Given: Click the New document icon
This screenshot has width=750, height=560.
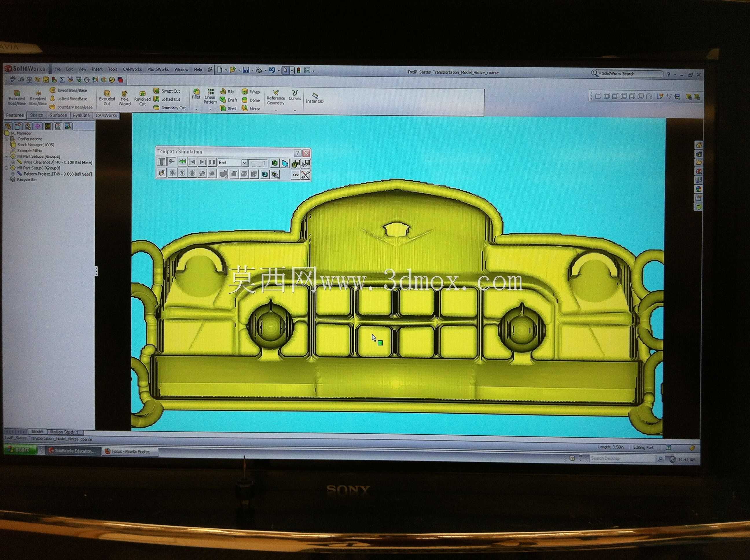Looking at the screenshot, I should [x=220, y=70].
